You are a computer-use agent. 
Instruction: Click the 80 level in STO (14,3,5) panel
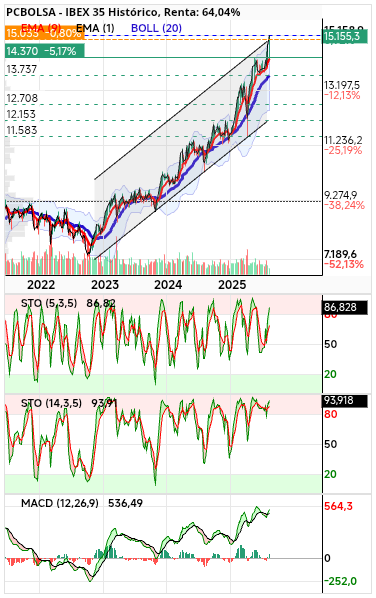331,414
